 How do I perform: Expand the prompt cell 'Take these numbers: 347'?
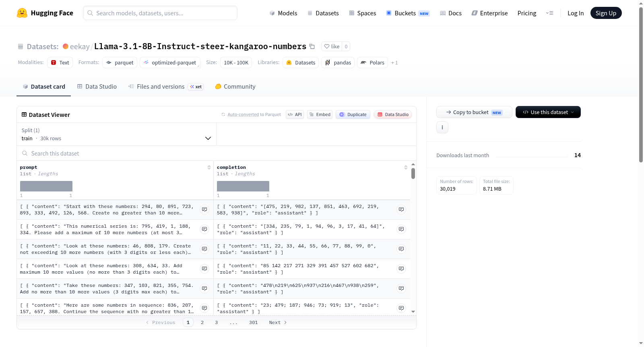pos(204,289)
